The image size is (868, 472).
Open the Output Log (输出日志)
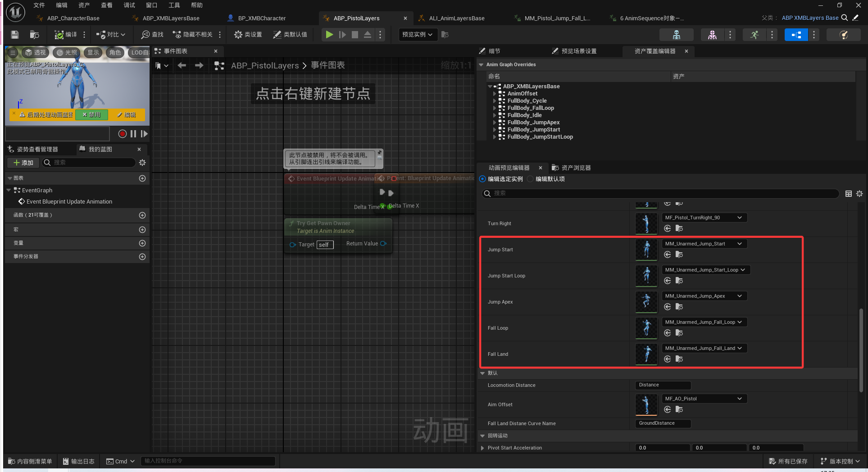tap(79, 461)
